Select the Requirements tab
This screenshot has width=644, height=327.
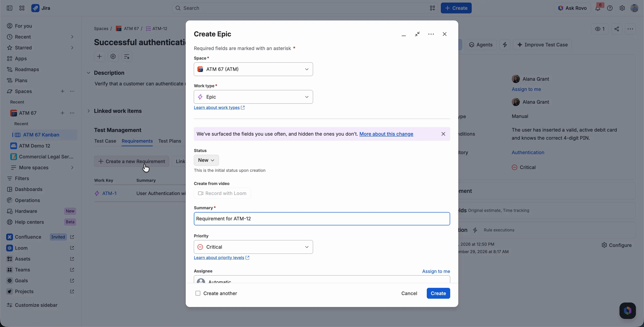(137, 141)
